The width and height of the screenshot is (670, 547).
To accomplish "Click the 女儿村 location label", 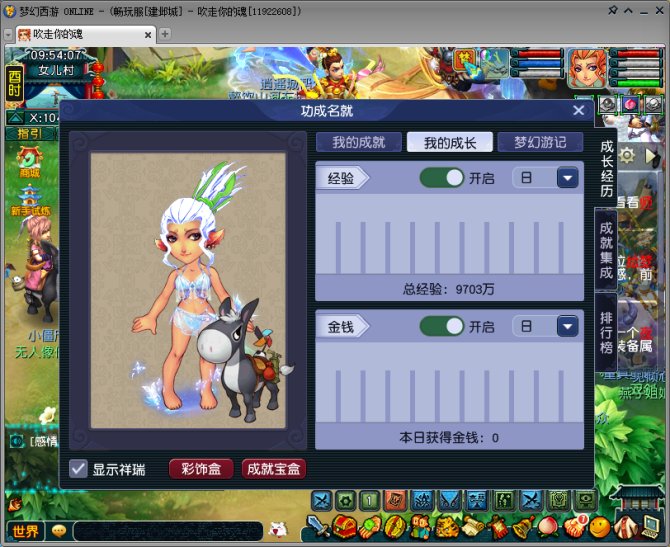I will coord(56,70).
